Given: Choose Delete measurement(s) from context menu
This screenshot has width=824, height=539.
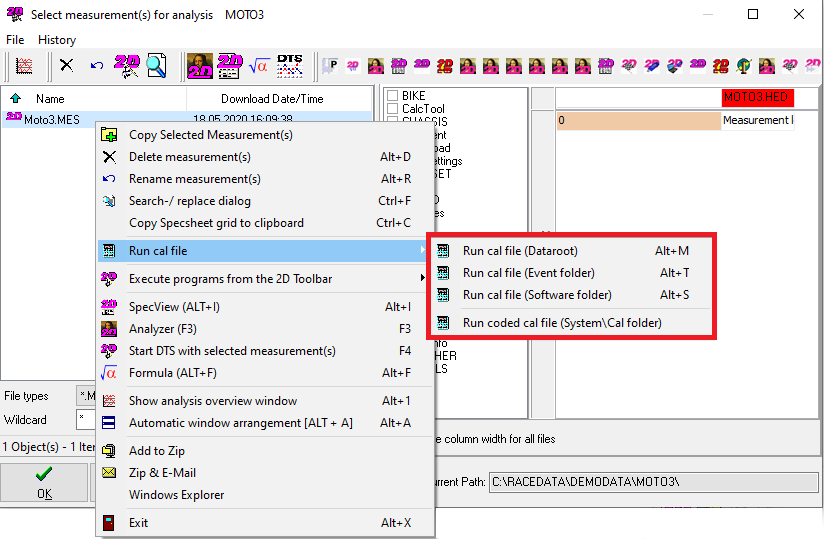Looking at the screenshot, I should coord(189,157).
